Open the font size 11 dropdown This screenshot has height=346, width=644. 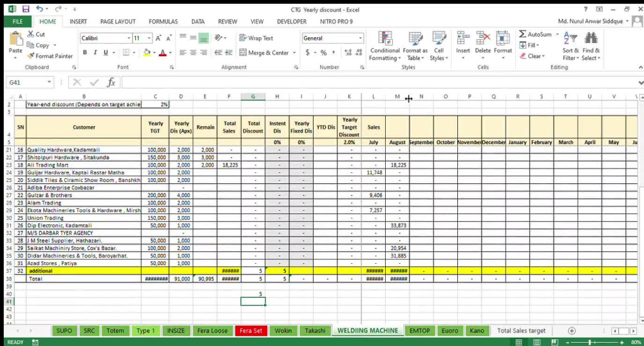149,38
